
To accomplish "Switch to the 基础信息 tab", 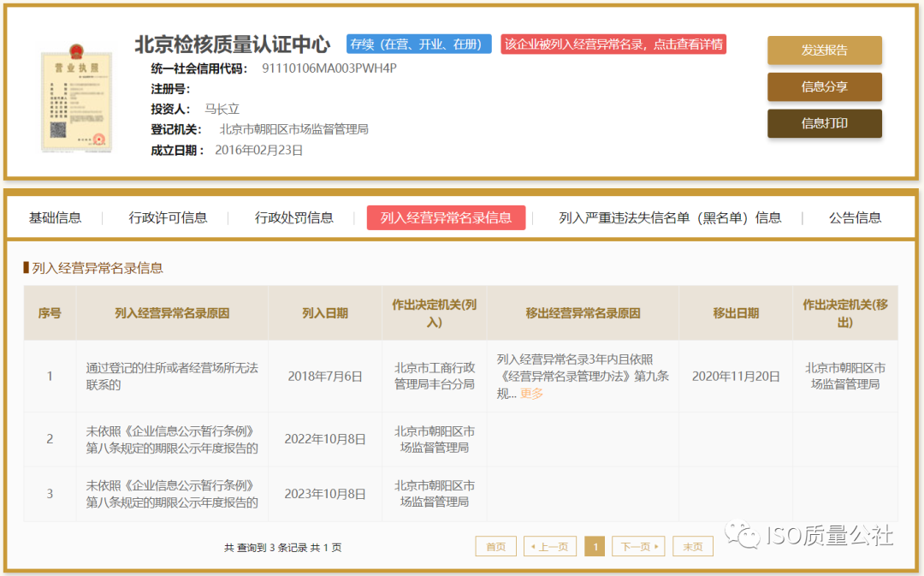I will coord(55,217).
